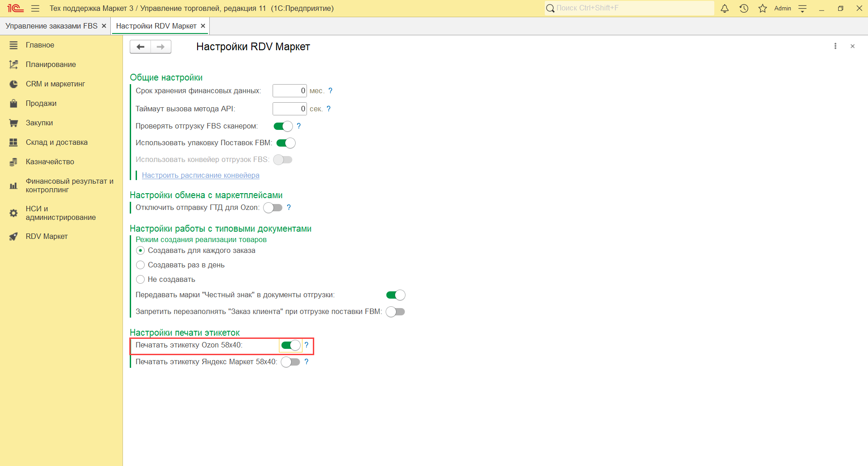Focus the Срок хранения финансовых данных field
Screen dimensions: 868x466
(x=290, y=91)
